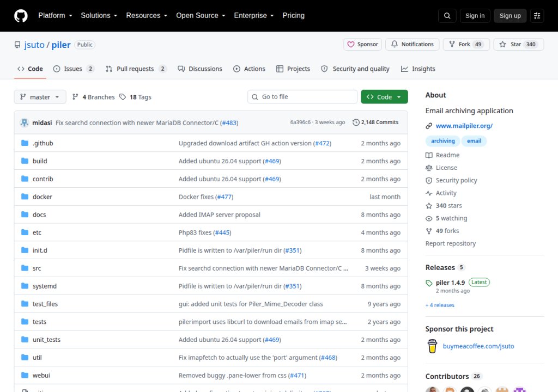The width and height of the screenshot is (558, 392).
Task: Click the docker folder icon
Action: (x=25, y=197)
